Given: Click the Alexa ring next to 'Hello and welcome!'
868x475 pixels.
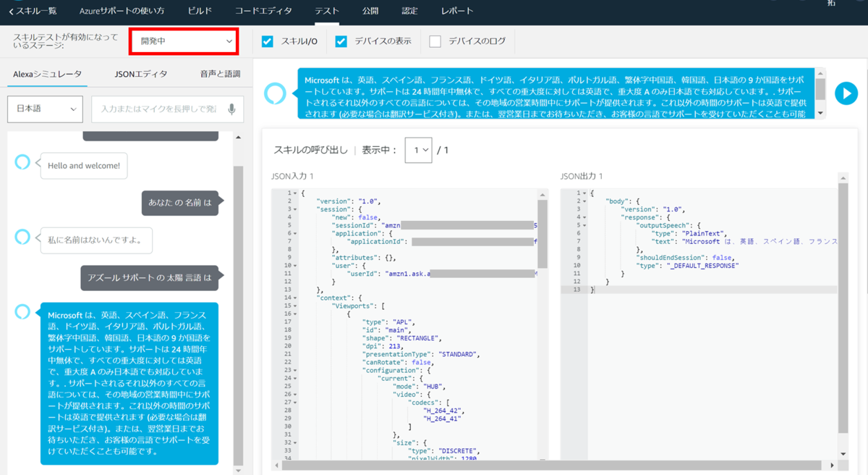Looking at the screenshot, I should click(22, 161).
